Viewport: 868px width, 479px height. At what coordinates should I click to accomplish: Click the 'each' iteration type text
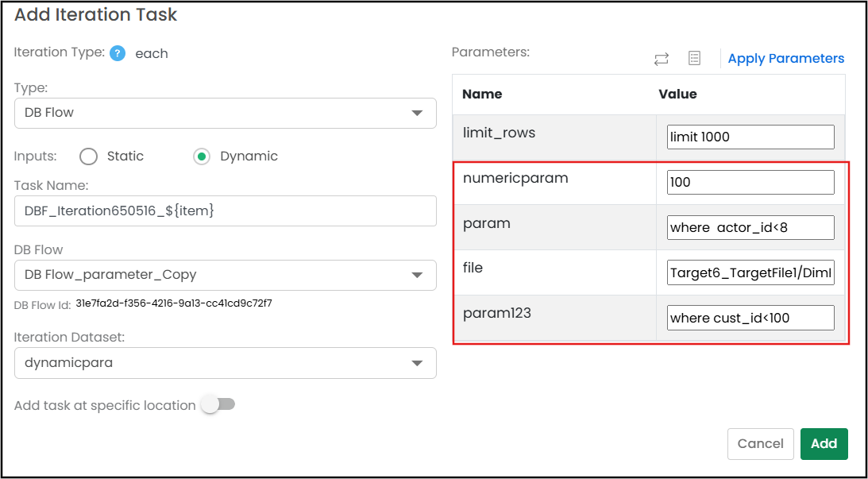pos(152,54)
